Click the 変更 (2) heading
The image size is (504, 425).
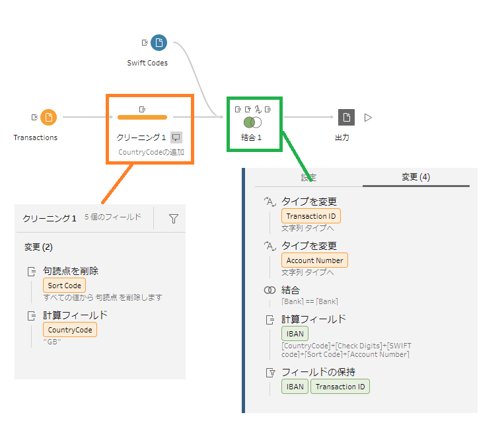(x=38, y=247)
